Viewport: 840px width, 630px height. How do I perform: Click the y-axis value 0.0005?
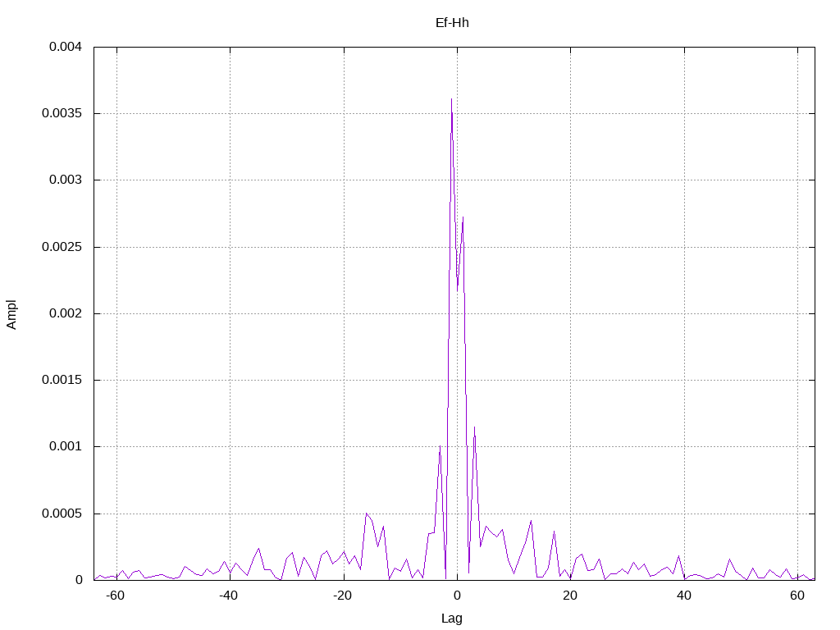[x=62, y=514]
